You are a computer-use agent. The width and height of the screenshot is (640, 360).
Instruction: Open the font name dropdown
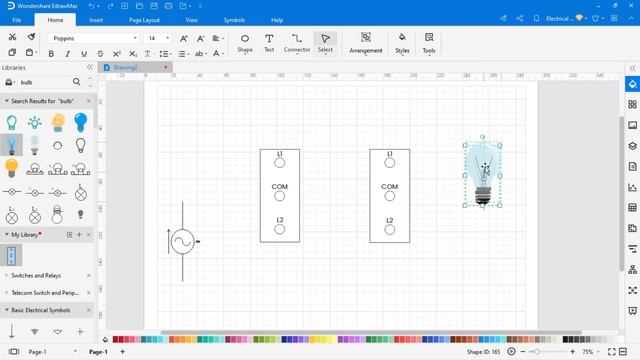coord(135,38)
